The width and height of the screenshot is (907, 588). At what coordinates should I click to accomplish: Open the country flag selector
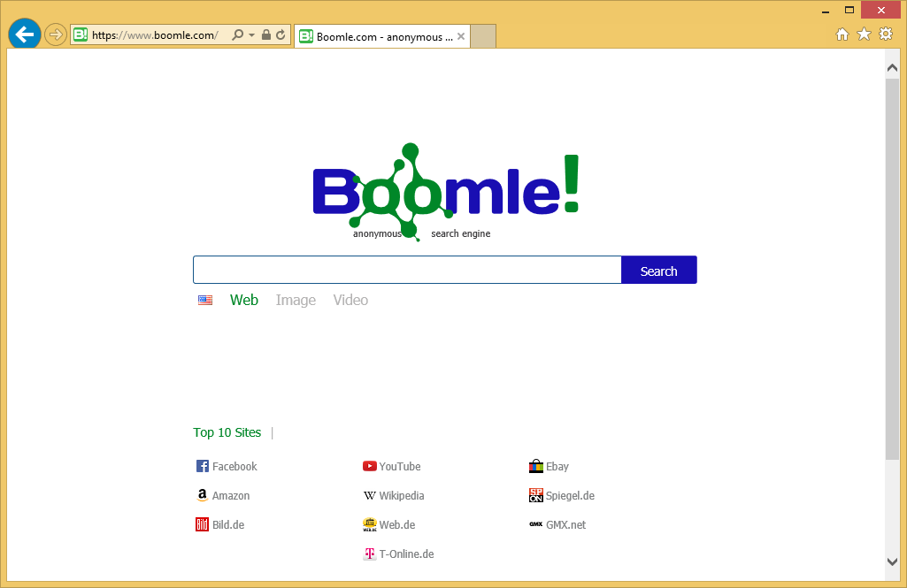click(205, 300)
